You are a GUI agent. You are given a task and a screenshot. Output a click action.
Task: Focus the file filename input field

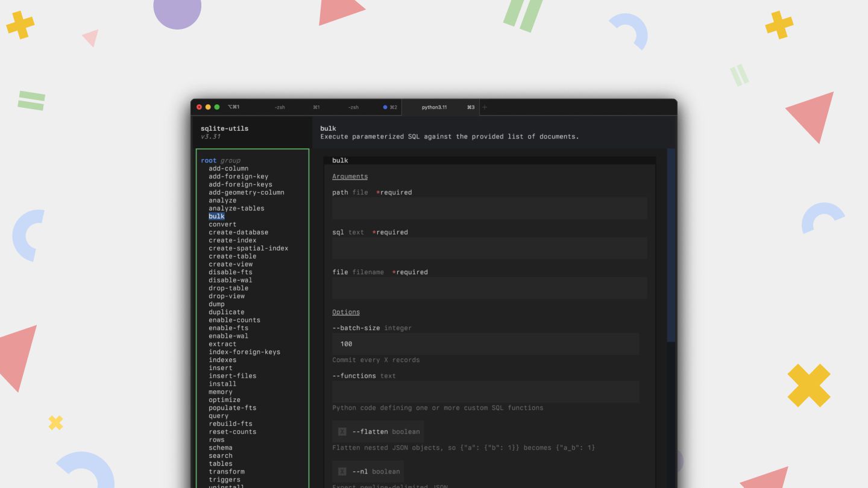(x=489, y=288)
